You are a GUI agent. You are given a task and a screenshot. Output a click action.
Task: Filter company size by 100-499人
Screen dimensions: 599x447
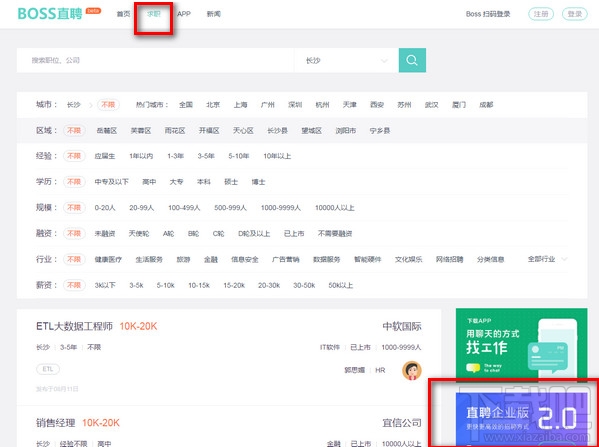(x=184, y=208)
